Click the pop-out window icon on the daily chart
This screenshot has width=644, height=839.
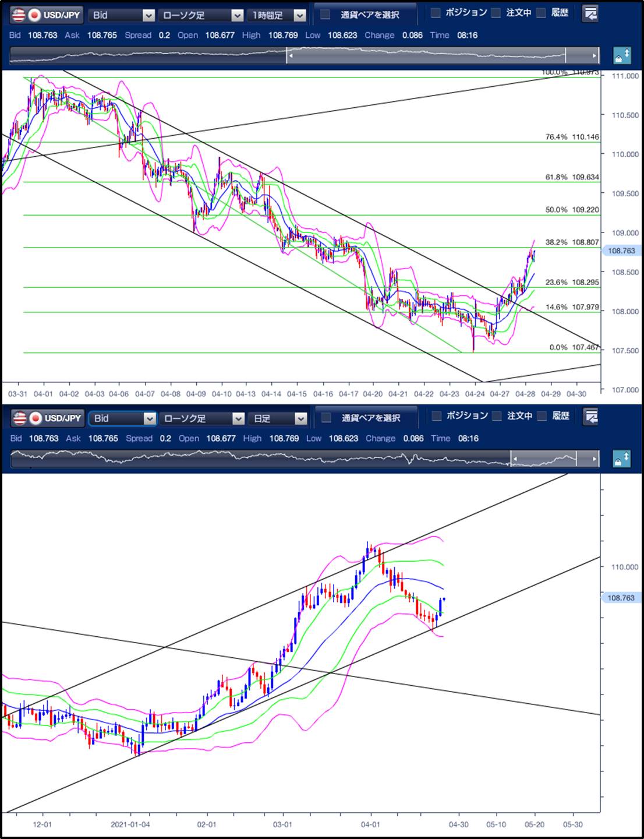click(x=590, y=417)
